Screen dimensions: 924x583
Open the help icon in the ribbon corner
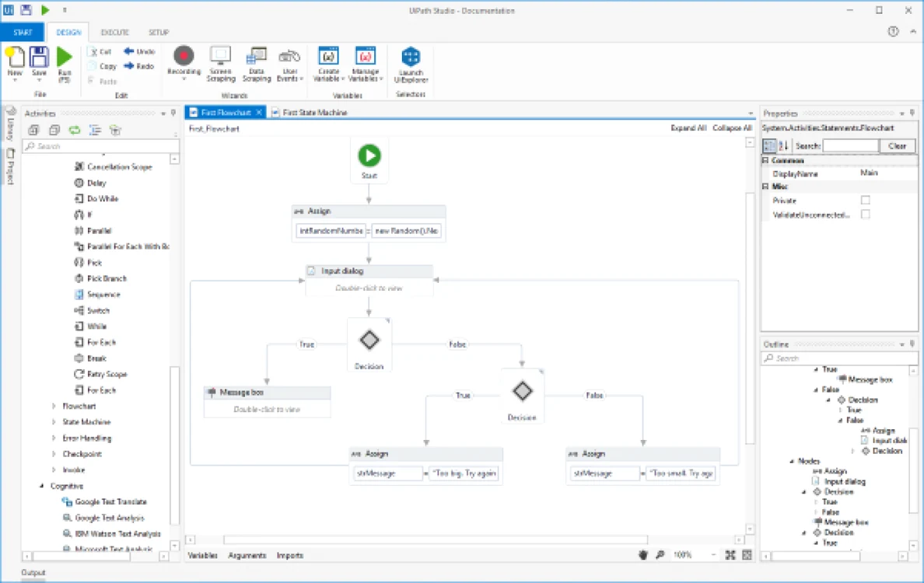pos(894,32)
